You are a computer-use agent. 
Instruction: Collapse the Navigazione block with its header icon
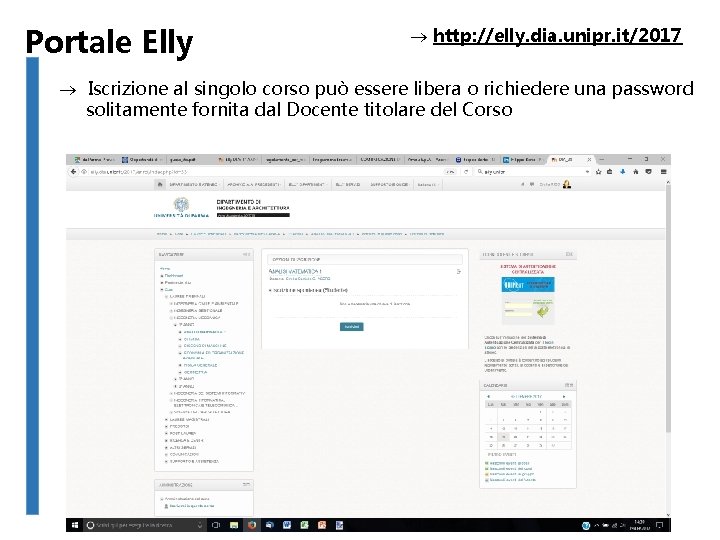247,254
